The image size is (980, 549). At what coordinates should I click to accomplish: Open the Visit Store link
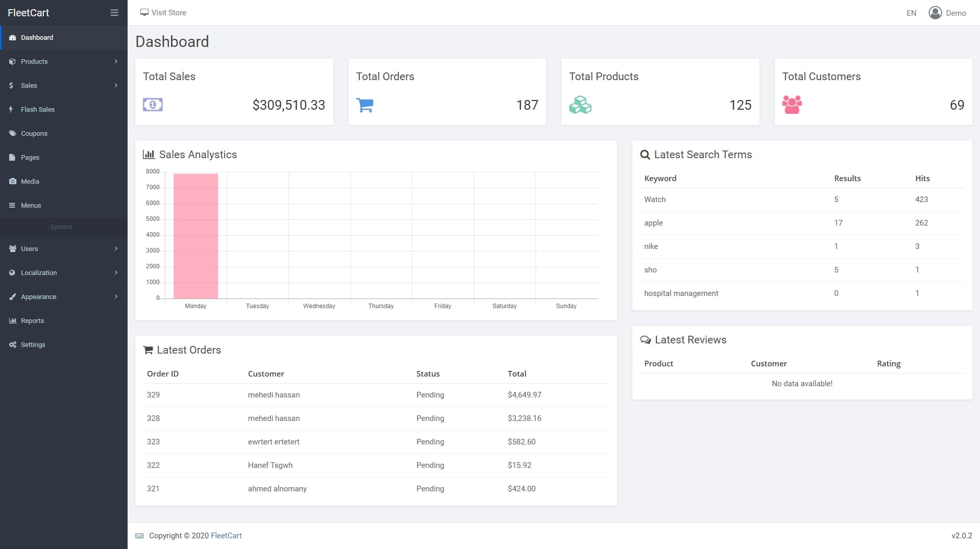click(x=163, y=13)
